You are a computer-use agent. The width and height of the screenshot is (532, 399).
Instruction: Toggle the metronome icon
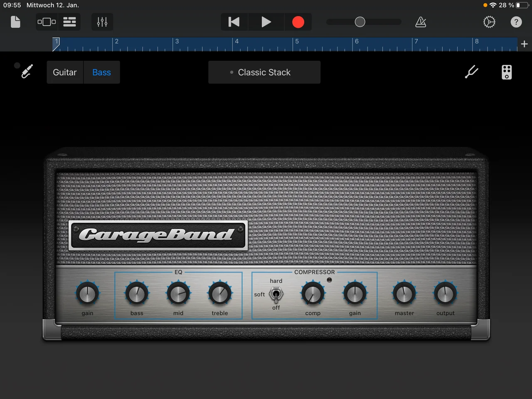point(421,22)
